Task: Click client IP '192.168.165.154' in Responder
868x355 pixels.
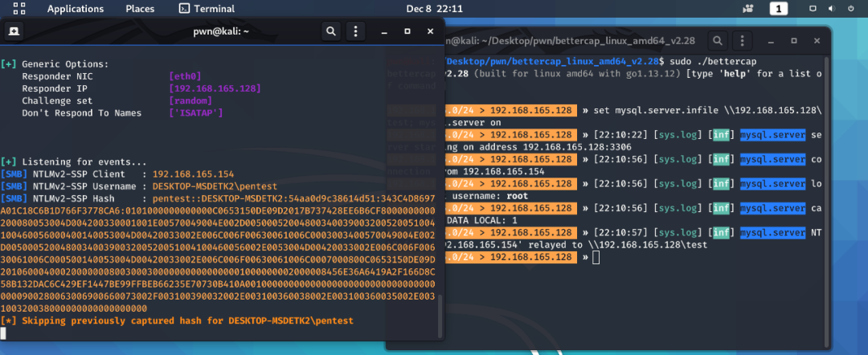Action: (x=193, y=174)
